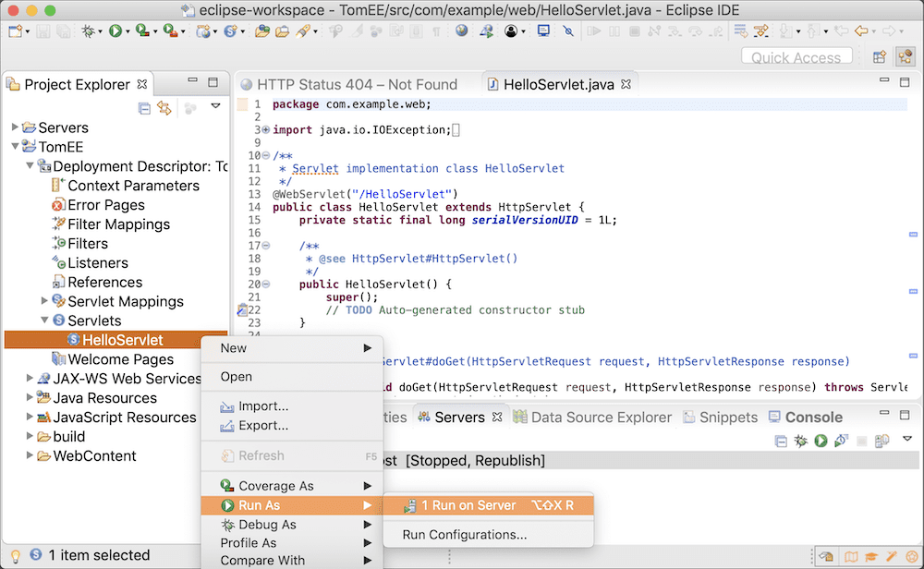This screenshot has height=569, width=924.
Task: Expand the Servers project folder
Action: [15, 127]
